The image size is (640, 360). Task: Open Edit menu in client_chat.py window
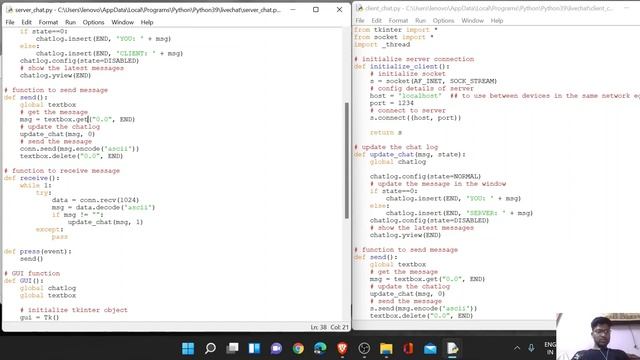click(x=376, y=20)
